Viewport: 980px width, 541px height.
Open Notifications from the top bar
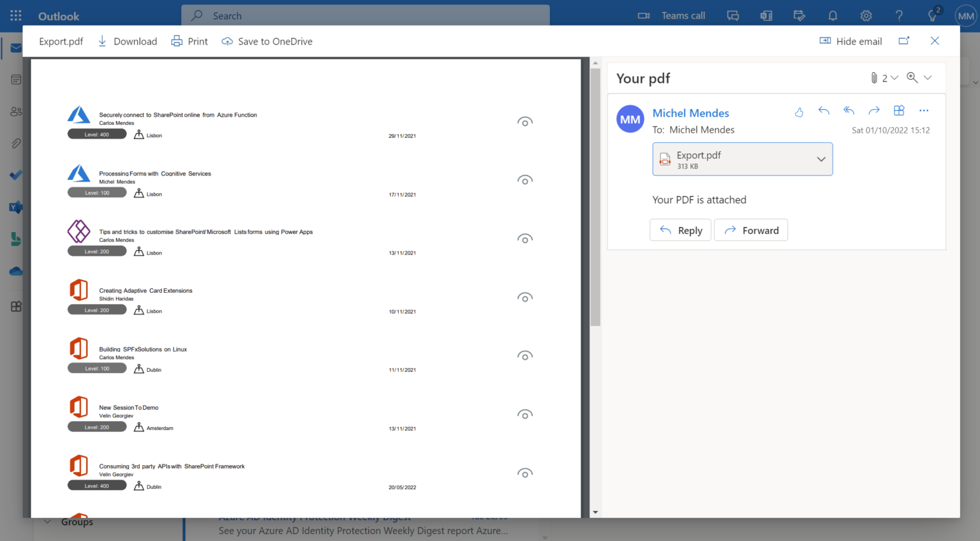click(833, 15)
